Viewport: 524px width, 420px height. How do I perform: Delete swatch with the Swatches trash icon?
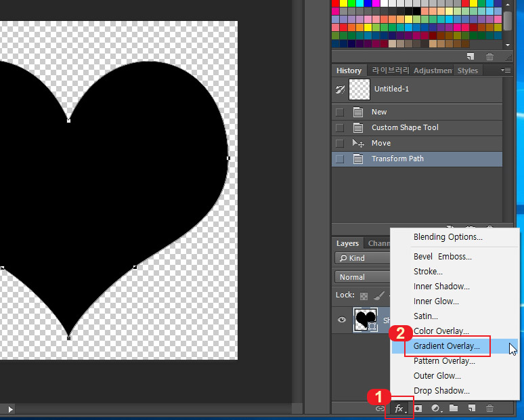pos(489,56)
